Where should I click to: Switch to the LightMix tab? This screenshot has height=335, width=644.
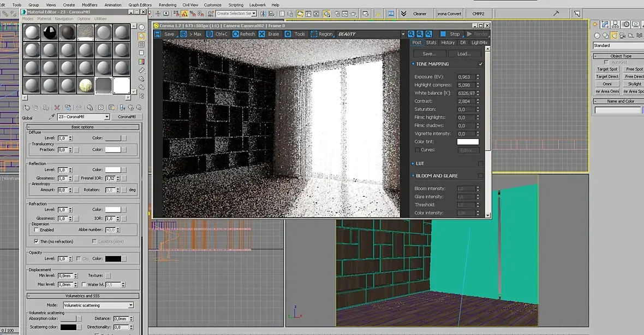tap(479, 43)
